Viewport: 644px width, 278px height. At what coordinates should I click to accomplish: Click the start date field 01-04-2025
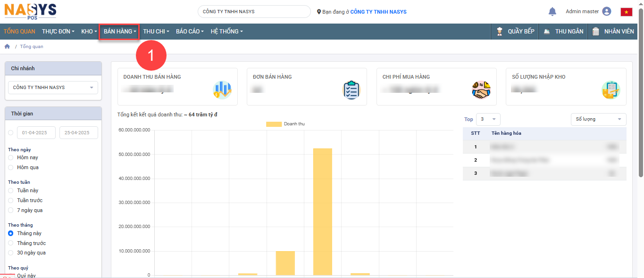pos(36,133)
